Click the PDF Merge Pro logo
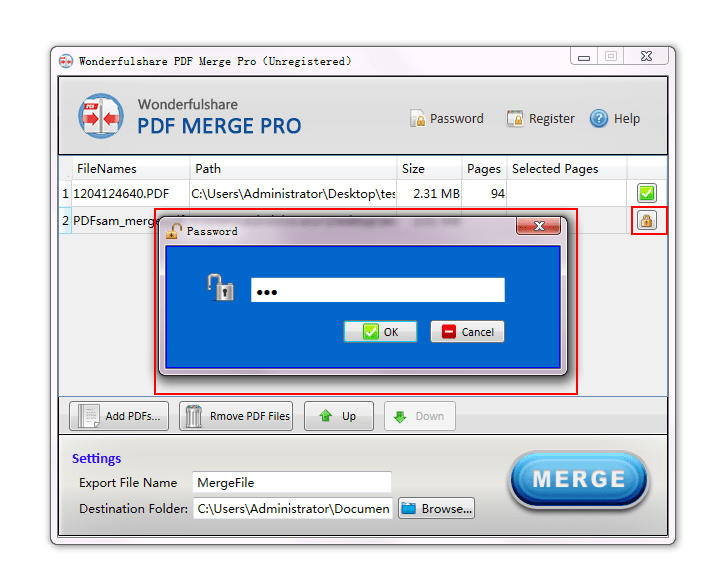This screenshot has height=565, width=704. 101,116
